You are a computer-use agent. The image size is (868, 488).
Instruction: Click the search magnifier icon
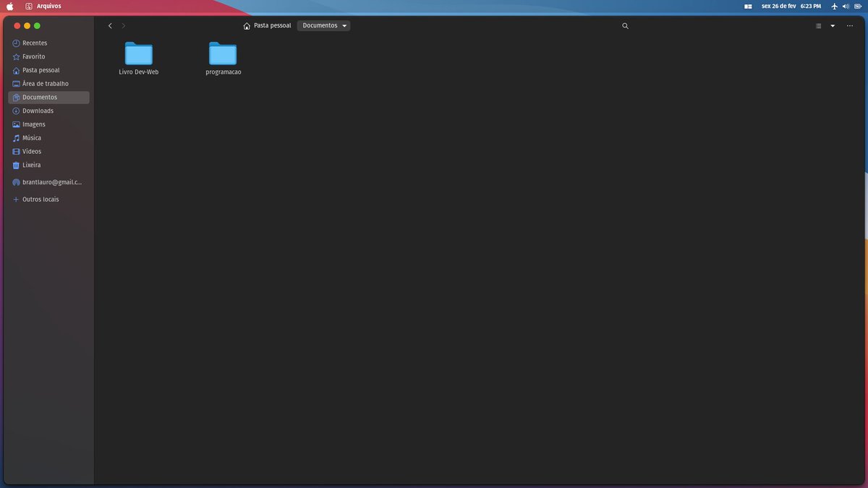tap(626, 25)
